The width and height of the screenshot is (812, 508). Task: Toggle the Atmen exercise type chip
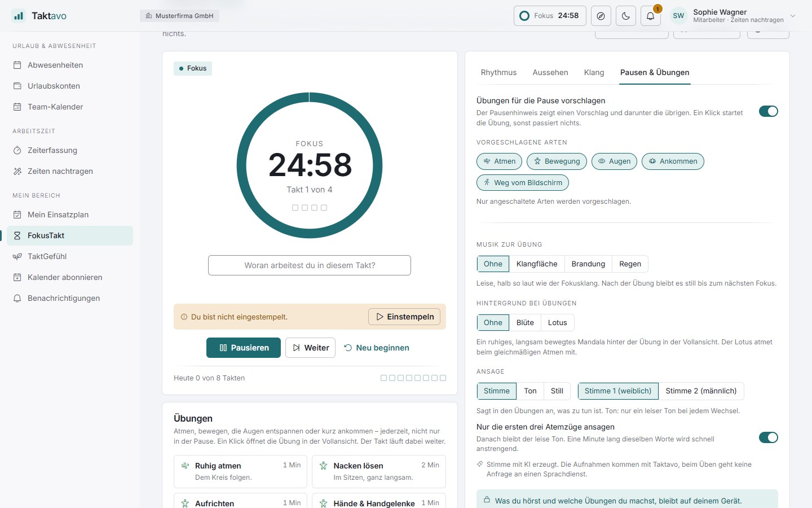click(499, 161)
